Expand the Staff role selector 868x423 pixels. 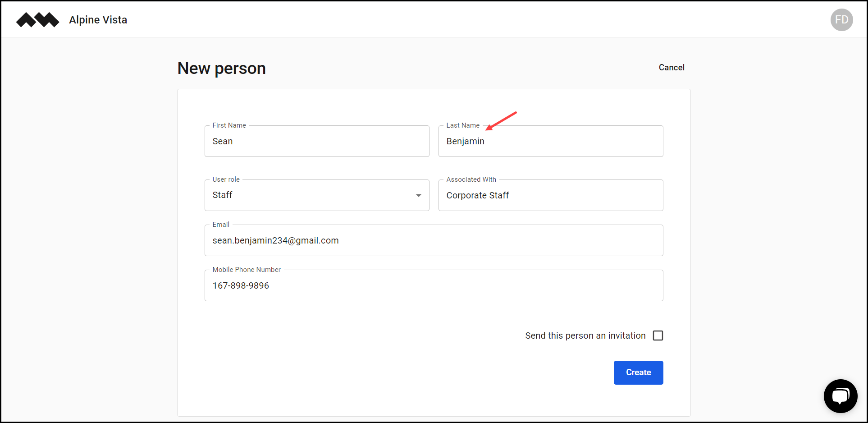coord(418,195)
